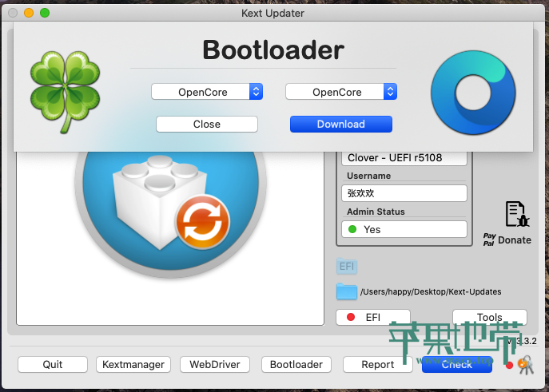Click the green zoom window button
549x392 pixels.
tap(45, 13)
